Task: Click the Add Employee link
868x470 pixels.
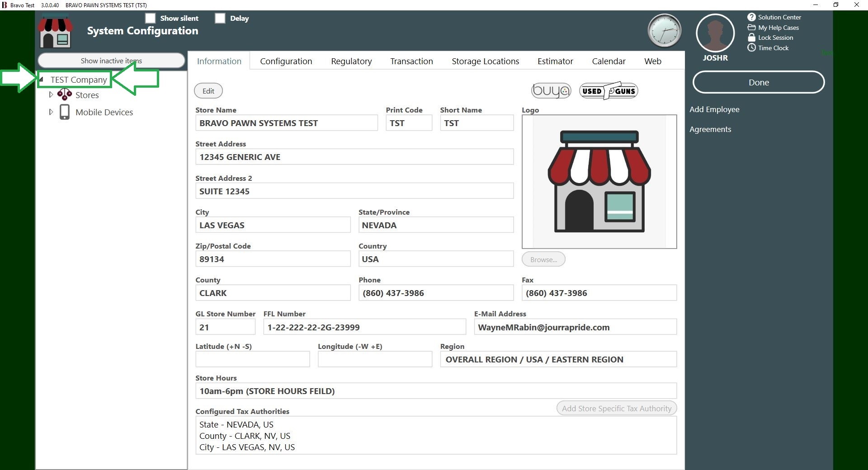Action: click(714, 109)
